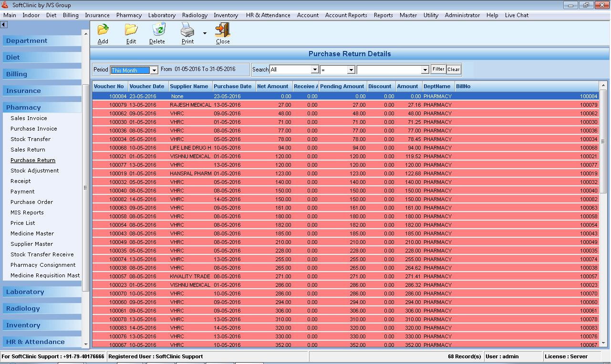Open the Print options dropdown arrow

click(205, 33)
